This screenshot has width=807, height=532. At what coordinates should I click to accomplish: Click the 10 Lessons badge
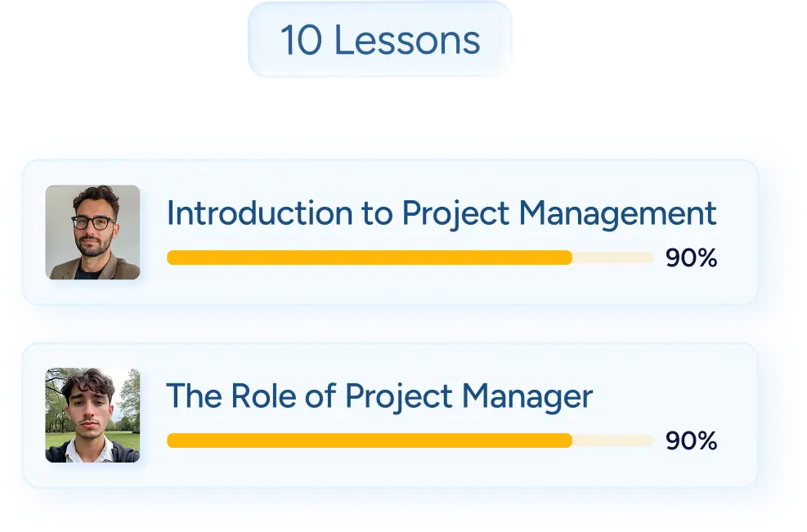(379, 40)
